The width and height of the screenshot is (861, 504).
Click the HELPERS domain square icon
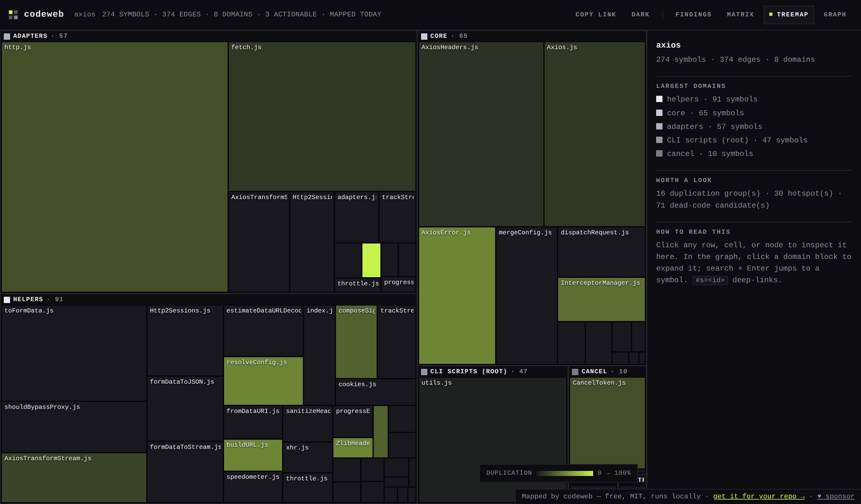coord(7,300)
